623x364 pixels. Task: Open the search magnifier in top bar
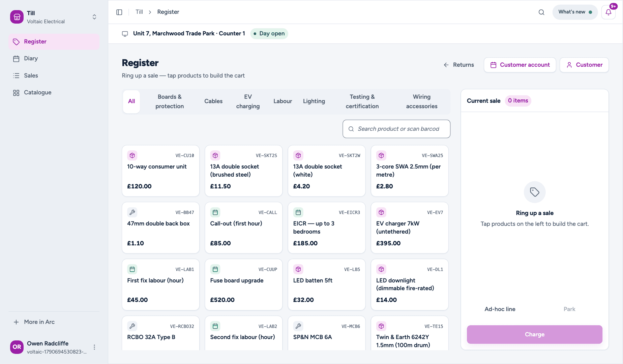tap(541, 12)
